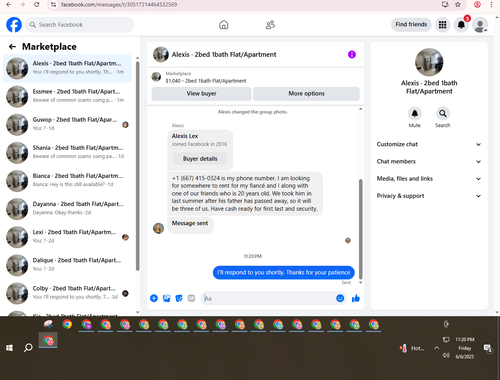This screenshot has width=500, height=380.
Task: Choose a sticker icon in composer
Action: pyautogui.click(x=179, y=298)
